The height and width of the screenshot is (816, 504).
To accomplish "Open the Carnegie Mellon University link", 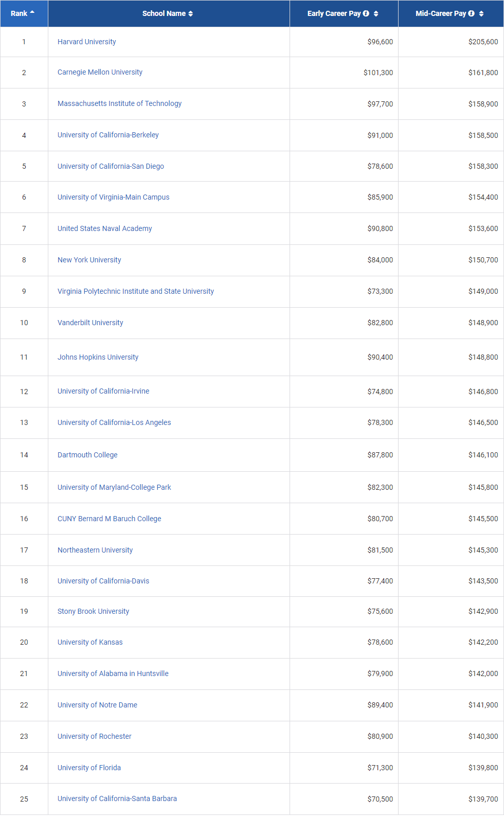I will click(100, 72).
